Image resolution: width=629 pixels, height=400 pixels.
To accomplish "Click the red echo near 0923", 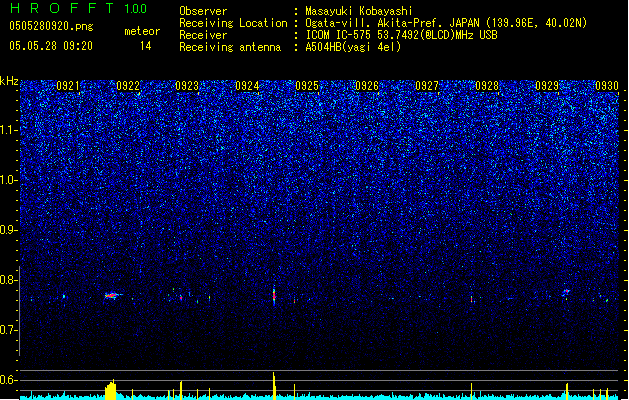I will click(x=181, y=298).
